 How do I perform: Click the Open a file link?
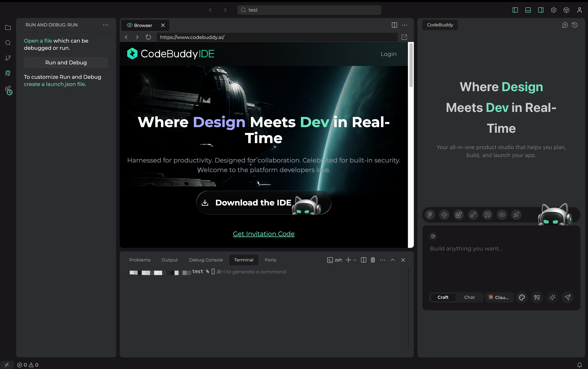pyautogui.click(x=38, y=41)
